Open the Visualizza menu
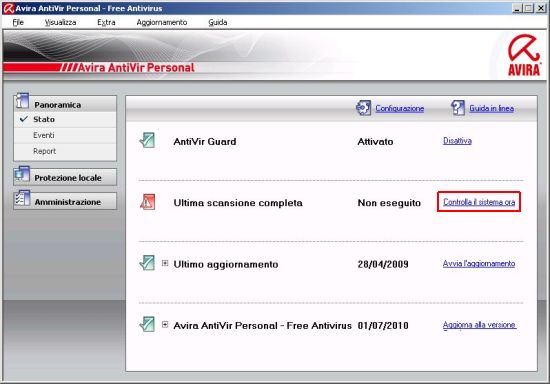550x384 pixels. [60, 22]
